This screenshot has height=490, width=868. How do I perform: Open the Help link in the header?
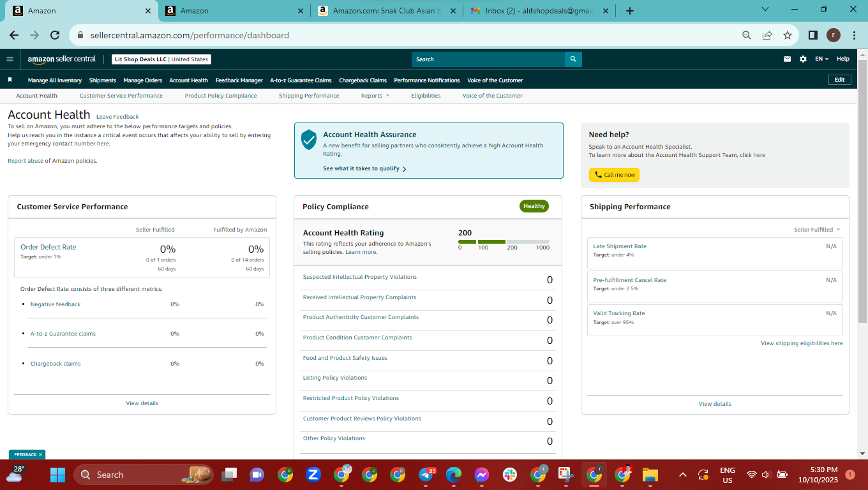843,59
